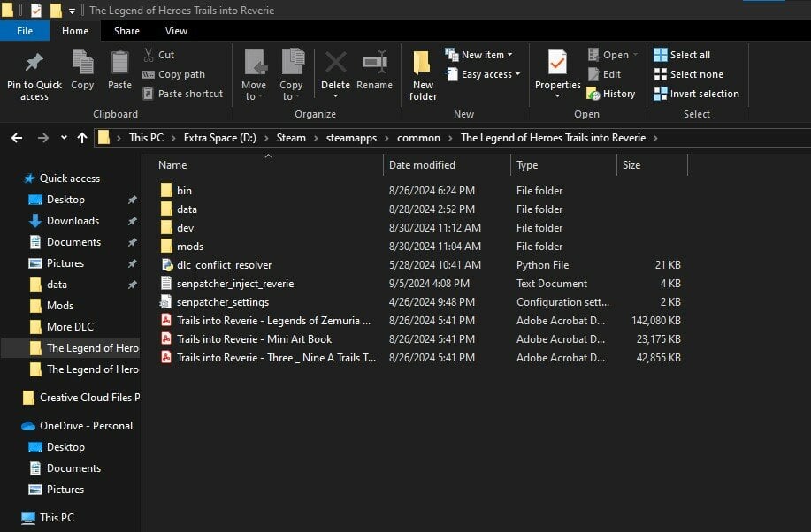The width and height of the screenshot is (811, 532).
Task: Select the bin folder
Action: pos(184,191)
